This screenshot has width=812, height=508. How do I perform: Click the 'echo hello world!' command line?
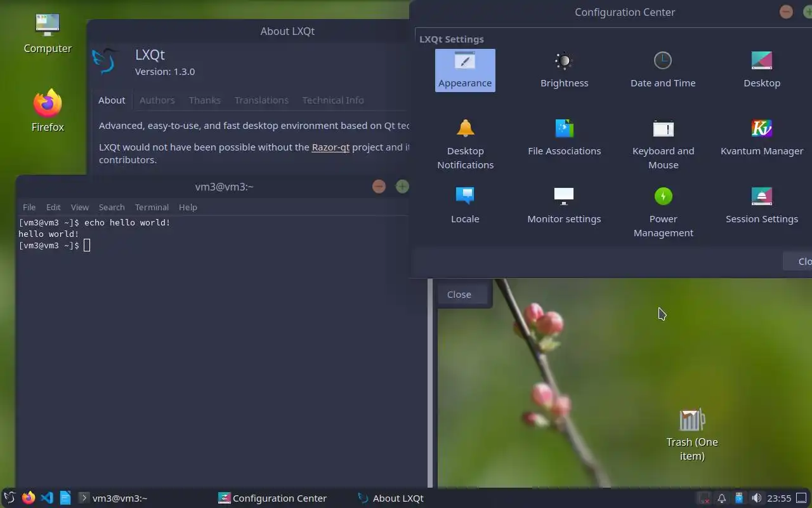tap(95, 222)
